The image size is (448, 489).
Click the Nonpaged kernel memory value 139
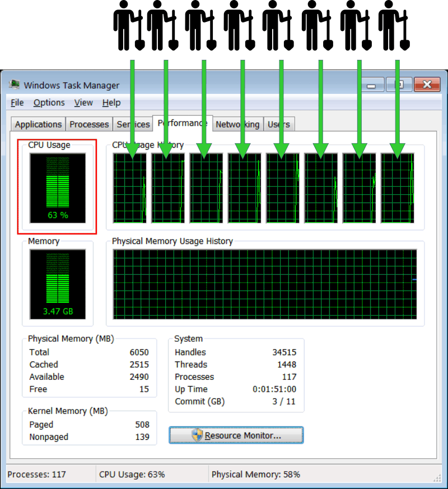pos(142,437)
